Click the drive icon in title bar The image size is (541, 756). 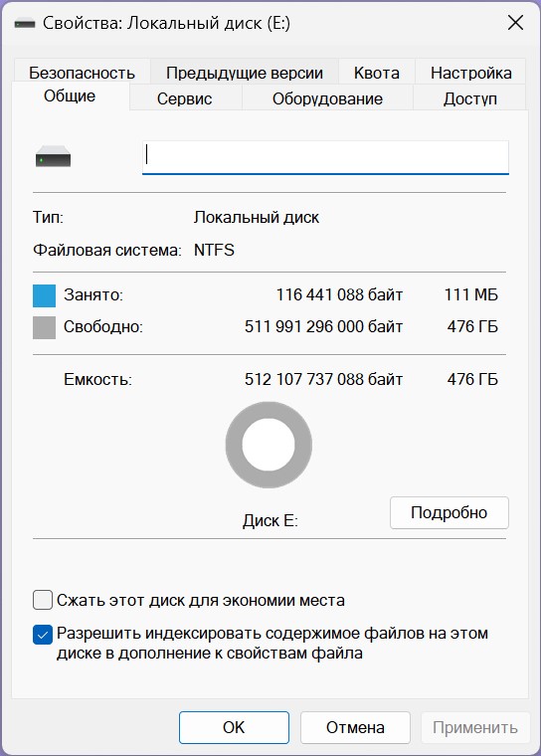(25, 23)
